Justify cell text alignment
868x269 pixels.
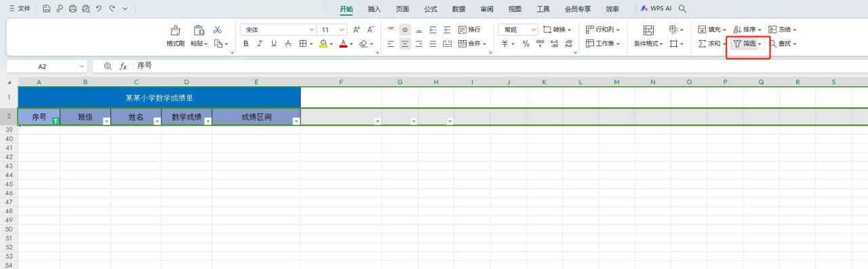pos(433,43)
